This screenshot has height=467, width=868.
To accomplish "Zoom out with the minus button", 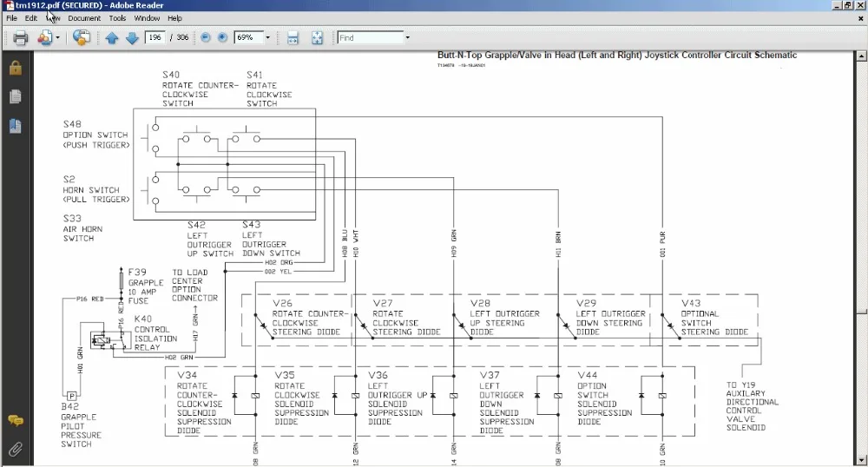I will 206,38.
